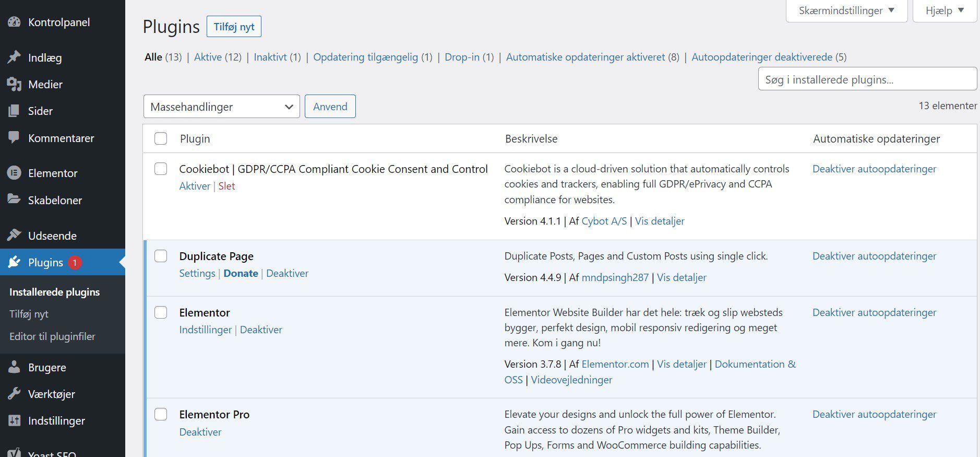Click the Skabeloner folder icon
This screenshot has width=980, height=457.
14,200
